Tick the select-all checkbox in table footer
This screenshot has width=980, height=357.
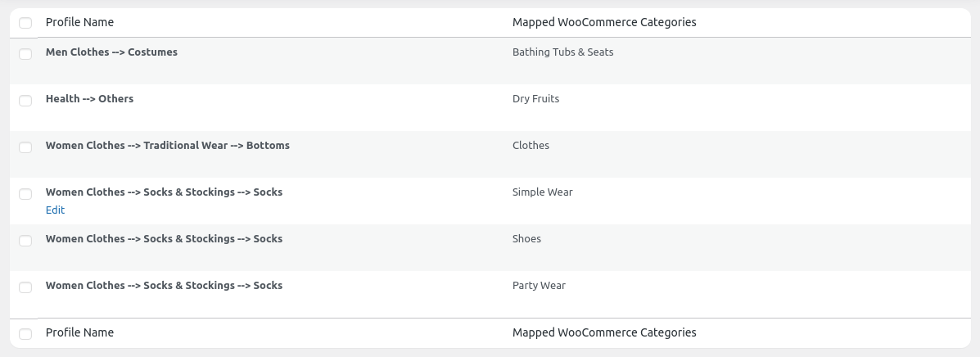[x=25, y=334]
